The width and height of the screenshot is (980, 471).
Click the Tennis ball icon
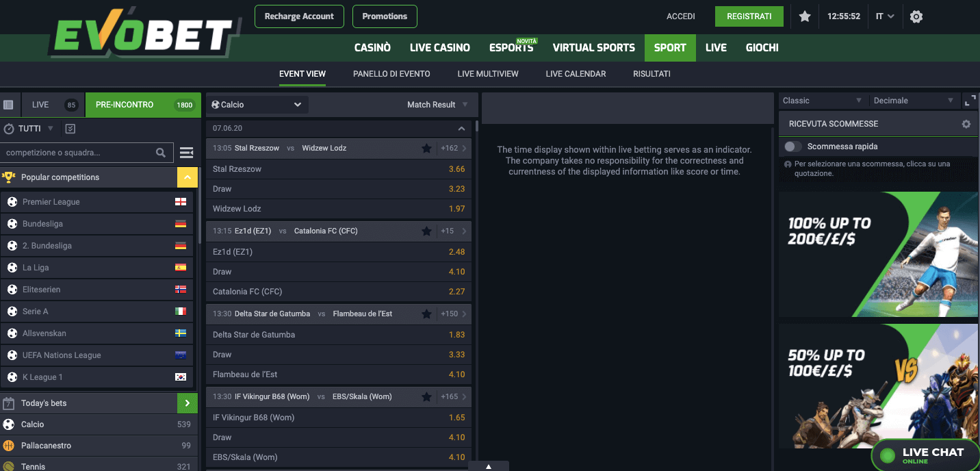click(x=8, y=466)
